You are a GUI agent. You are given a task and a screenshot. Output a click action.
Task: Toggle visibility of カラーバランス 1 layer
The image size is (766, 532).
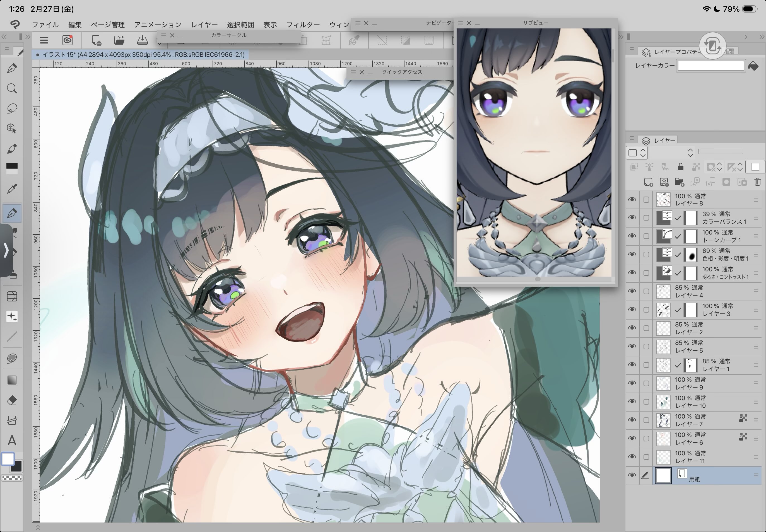pyautogui.click(x=632, y=218)
